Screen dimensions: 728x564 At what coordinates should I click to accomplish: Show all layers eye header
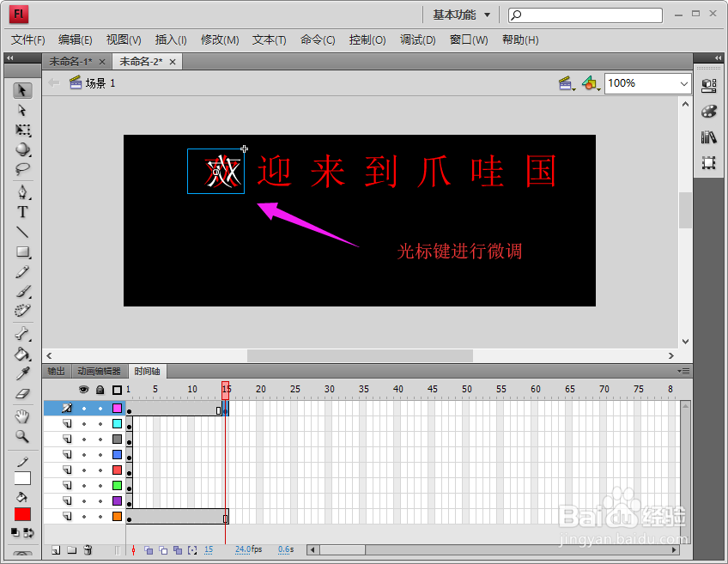[x=83, y=390]
